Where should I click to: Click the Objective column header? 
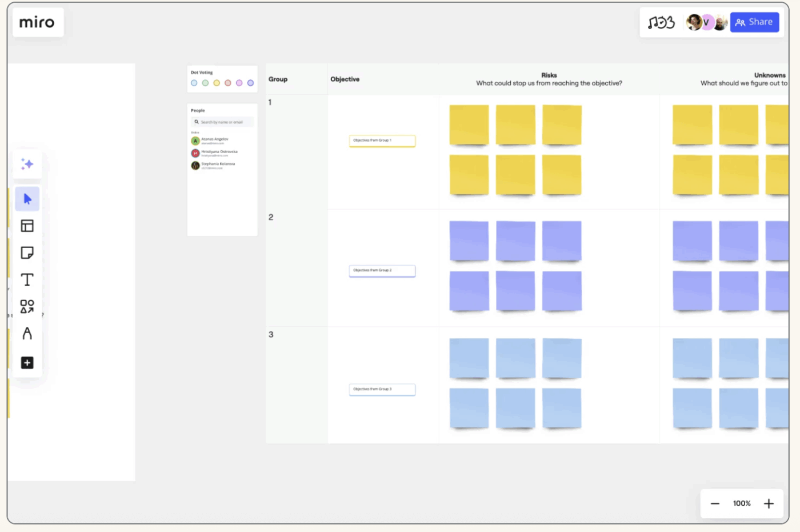pyautogui.click(x=345, y=79)
